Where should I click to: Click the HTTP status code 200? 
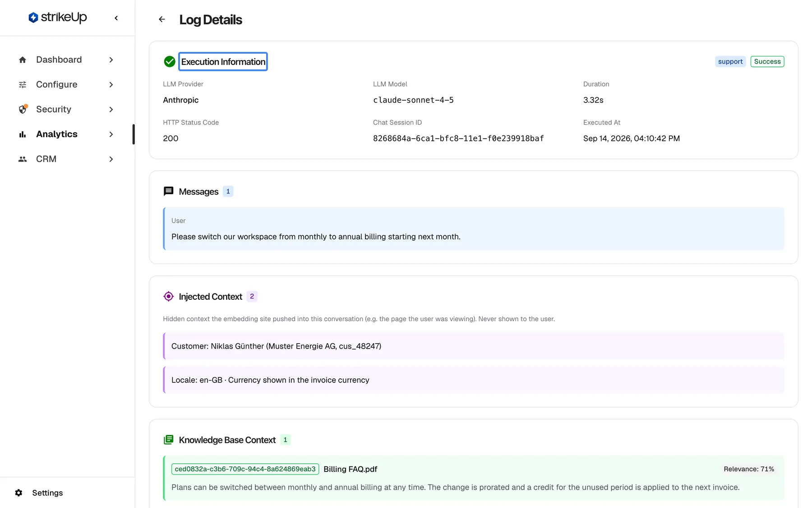[x=171, y=138]
